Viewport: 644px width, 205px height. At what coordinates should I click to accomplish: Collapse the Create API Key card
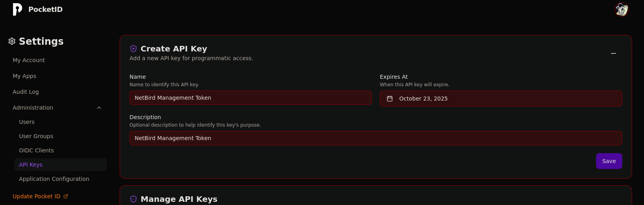click(613, 53)
